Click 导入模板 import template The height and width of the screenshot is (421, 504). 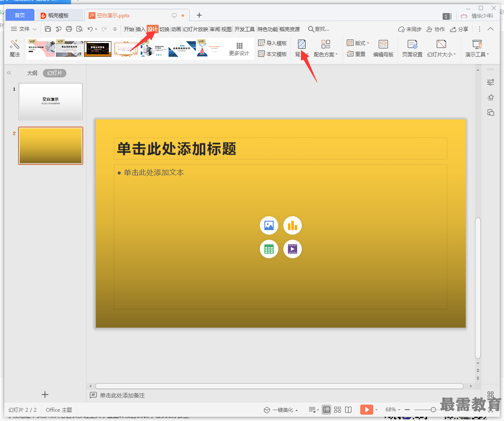(x=272, y=43)
